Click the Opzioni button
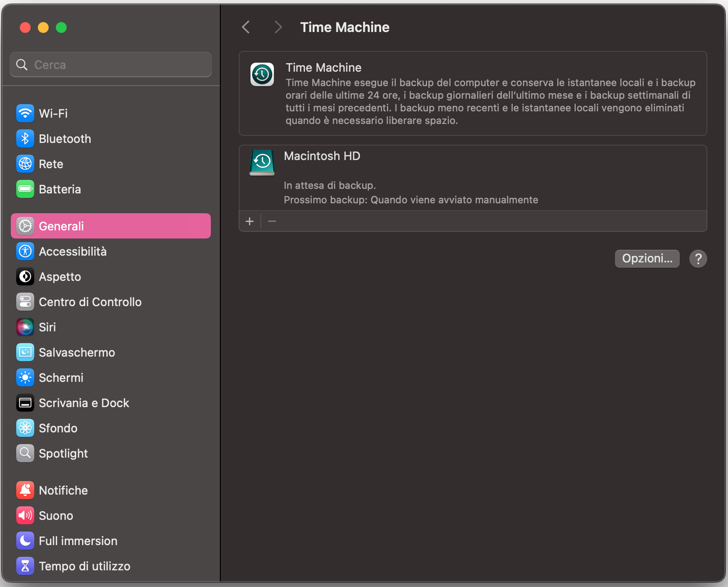 click(x=647, y=258)
